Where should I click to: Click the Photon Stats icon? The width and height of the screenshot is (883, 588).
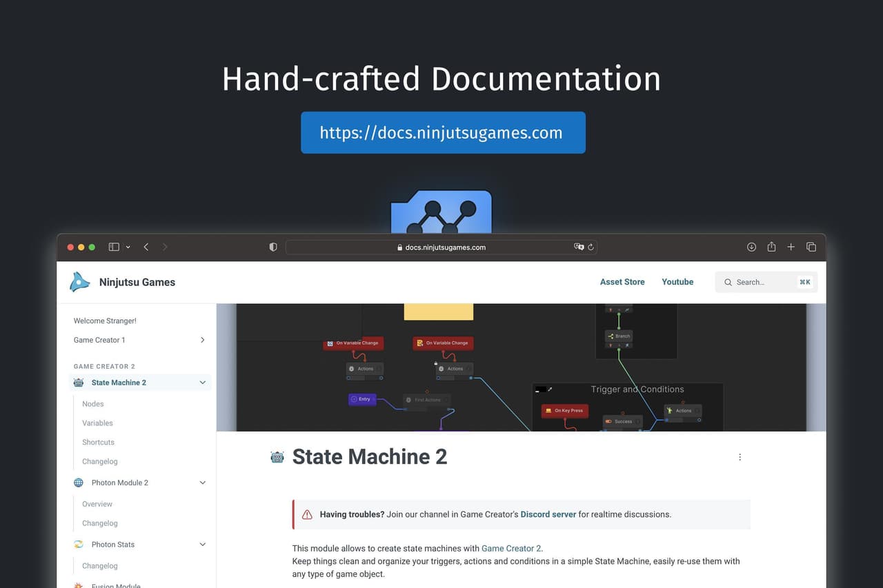coord(79,545)
